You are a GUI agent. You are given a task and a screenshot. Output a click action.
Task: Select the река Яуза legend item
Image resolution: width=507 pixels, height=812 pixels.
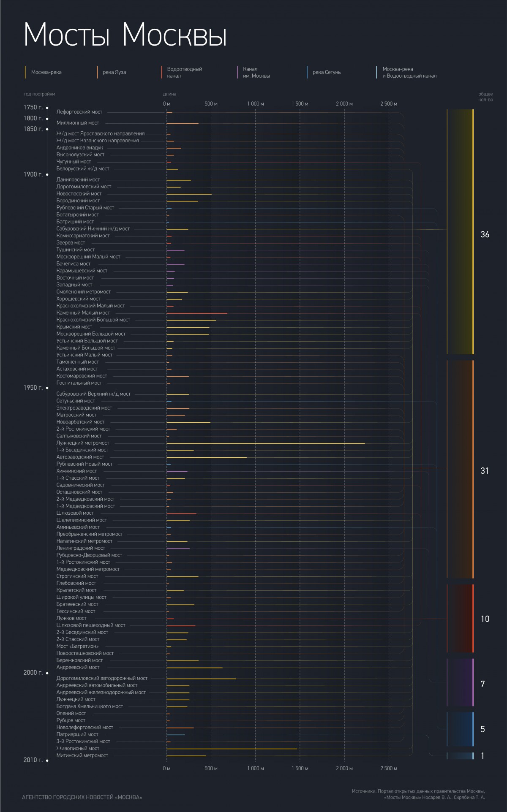pos(114,72)
